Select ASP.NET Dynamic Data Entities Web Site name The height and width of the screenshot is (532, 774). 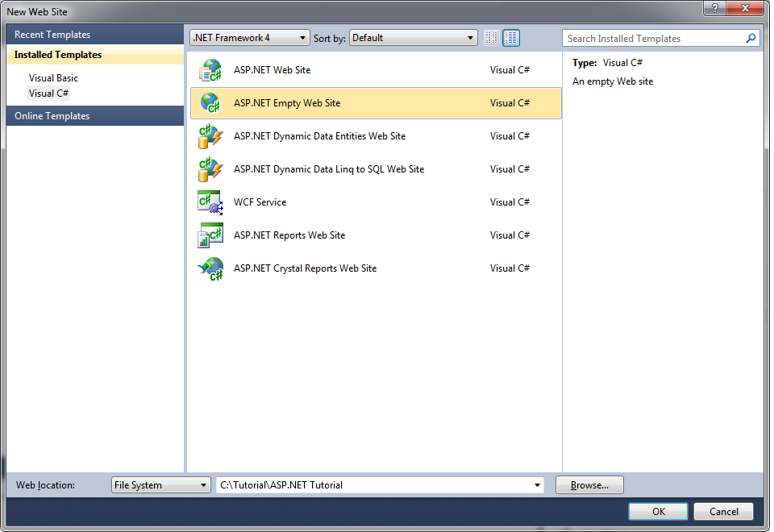pos(319,136)
